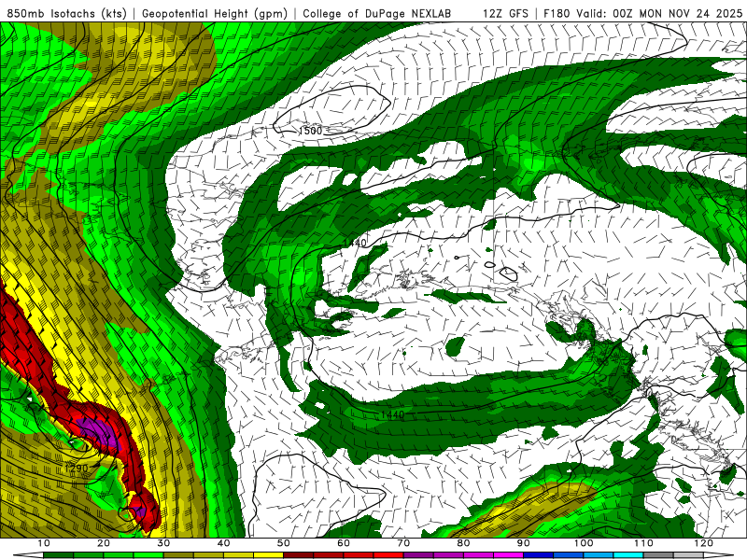Click the 'College of DuPage NEXLAB' header text
The image size is (747, 560).
[x=376, y=13]
